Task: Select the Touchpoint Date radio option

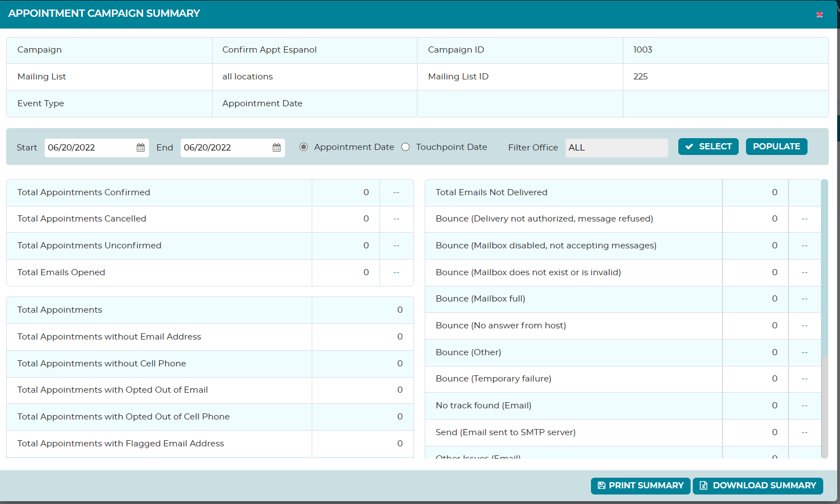Action: tap(405, 147)
